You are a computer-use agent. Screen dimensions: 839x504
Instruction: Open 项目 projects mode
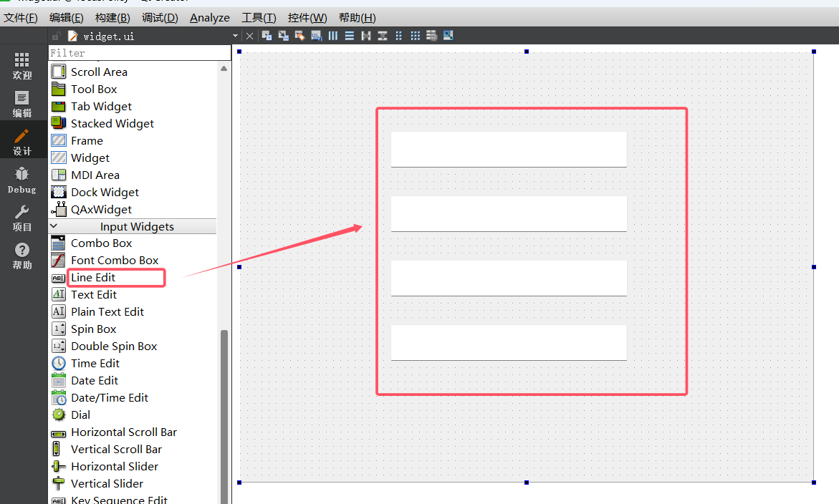click(22, 218)
